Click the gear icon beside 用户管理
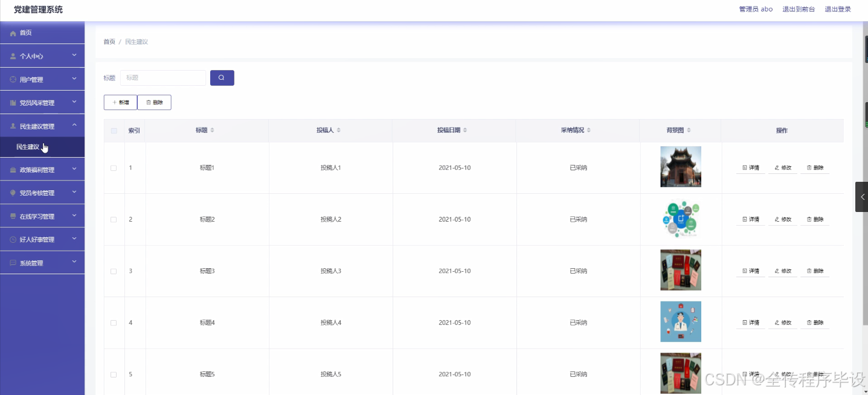The height and width of the screenshot is (395, 868). (x=13, y=79)
